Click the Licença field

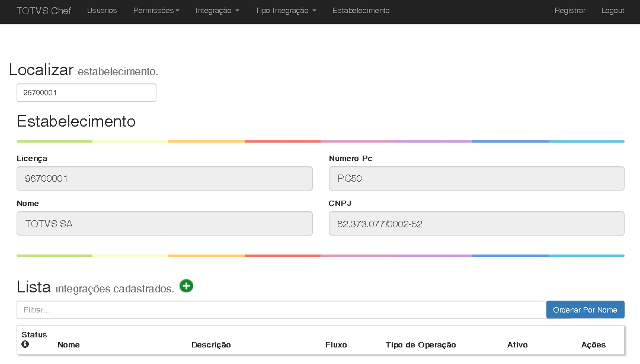165,178
